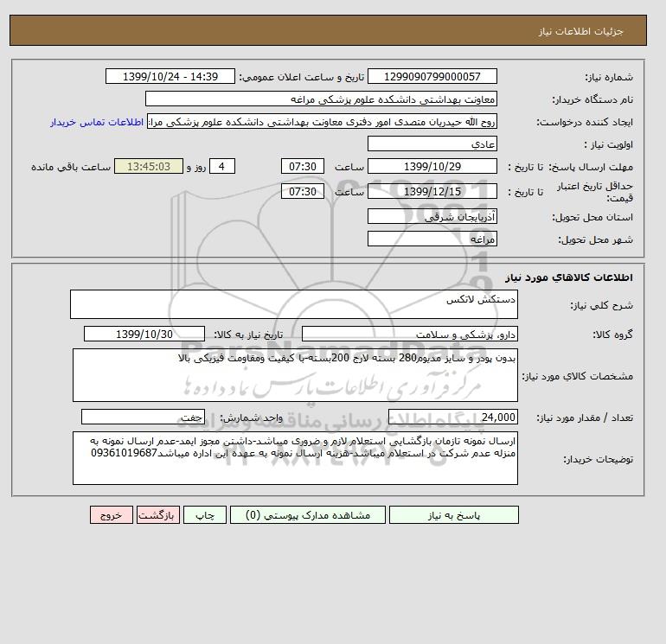
Task: Click the واحد شمارش label
Action: [251, 418]
